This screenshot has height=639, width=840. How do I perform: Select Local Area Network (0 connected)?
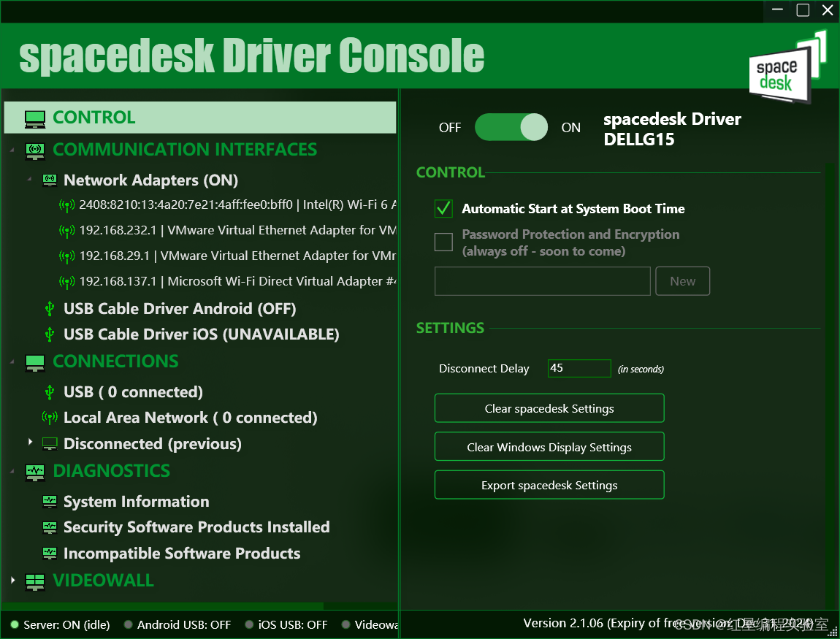click(190, 418)
